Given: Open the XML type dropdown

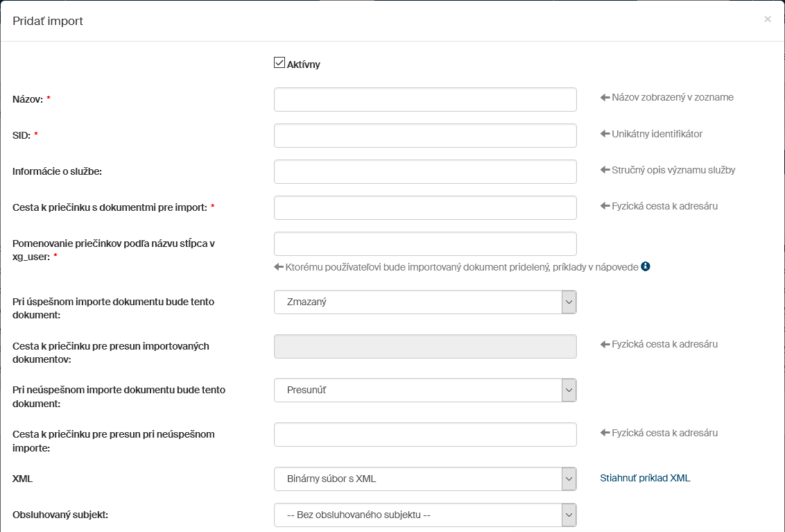Looking at the screenshot, I should point(425,479).
